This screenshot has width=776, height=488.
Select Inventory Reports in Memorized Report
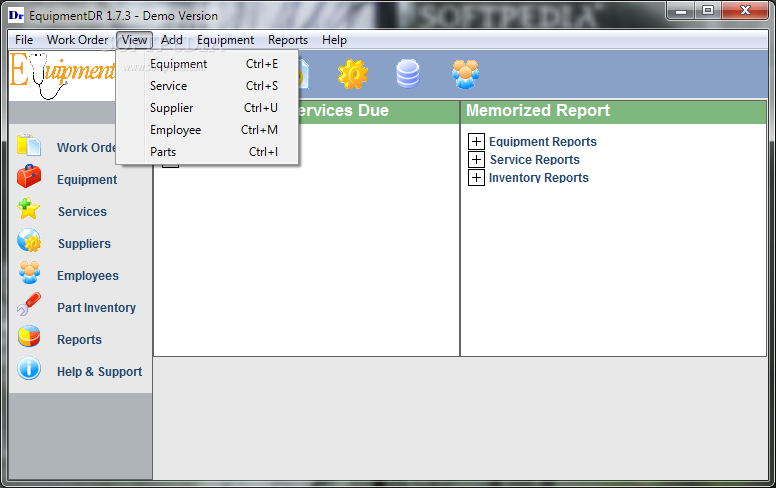point(539,177)
